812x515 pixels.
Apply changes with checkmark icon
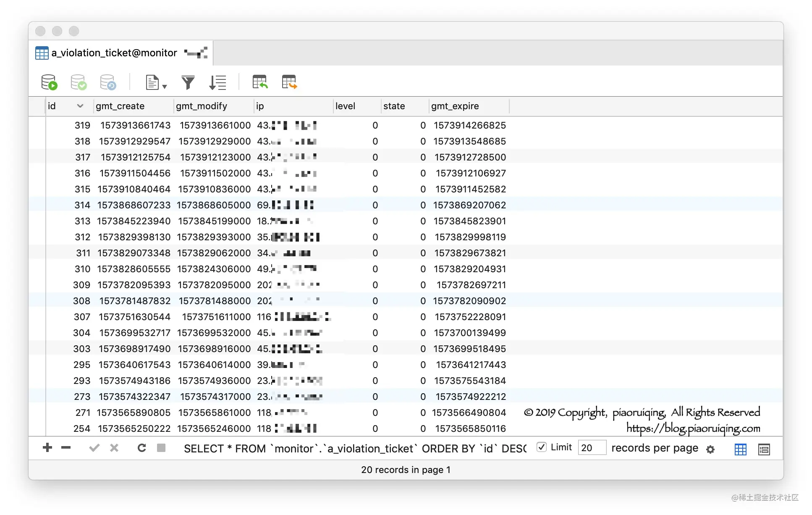pyautogui.click(x=94, y=448)
